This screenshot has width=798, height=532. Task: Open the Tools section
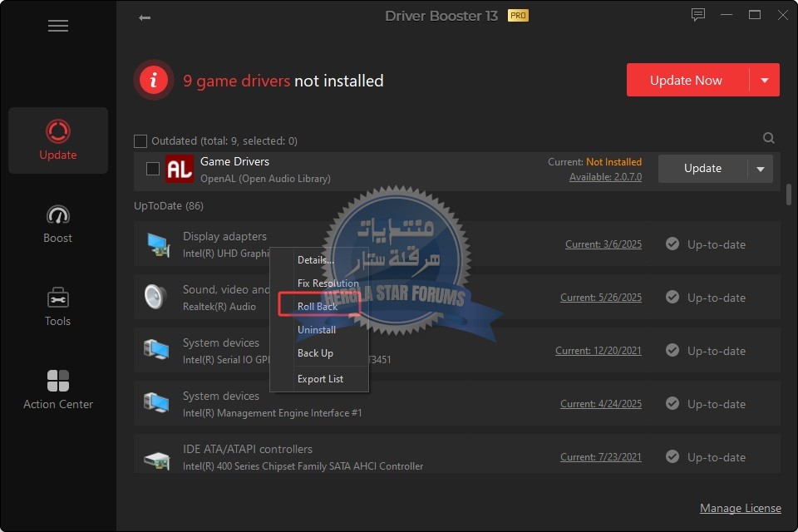[x=58, y=306]
